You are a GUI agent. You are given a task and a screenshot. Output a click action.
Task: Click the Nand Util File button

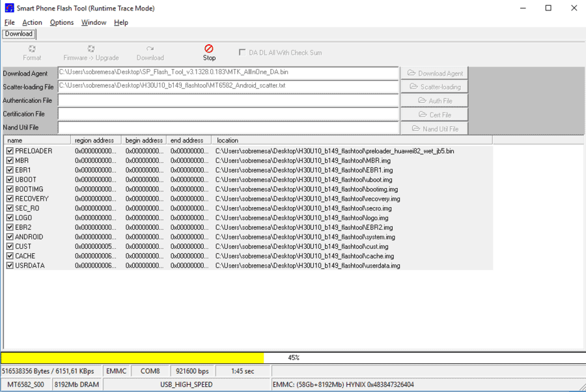(435, 128)
